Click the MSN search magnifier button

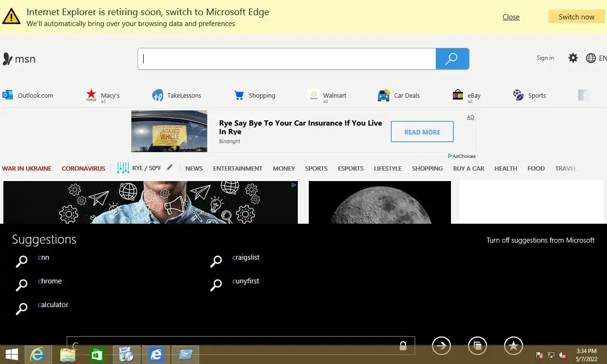point(452,59)
